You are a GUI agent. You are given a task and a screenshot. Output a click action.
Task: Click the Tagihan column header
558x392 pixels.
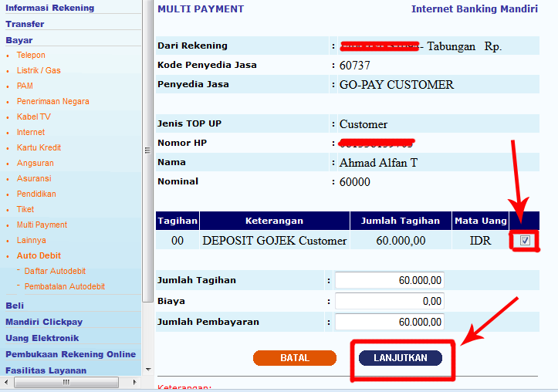click(x=178, y=221)
